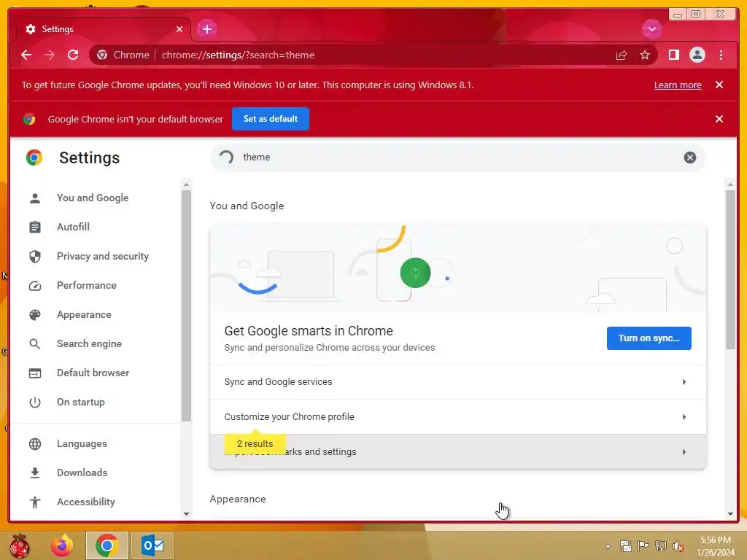Open Outlook from the taskbar
Image resolution: width=747 pixels, height=560 pixels.
point(152,545)
